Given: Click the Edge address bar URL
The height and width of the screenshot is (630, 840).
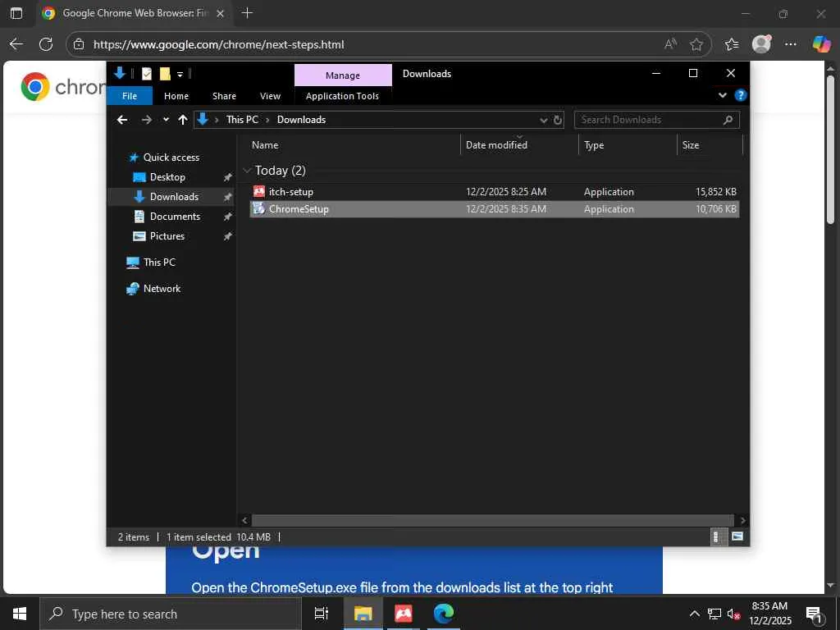Looking at the screenshot, I should coord(218,44).
